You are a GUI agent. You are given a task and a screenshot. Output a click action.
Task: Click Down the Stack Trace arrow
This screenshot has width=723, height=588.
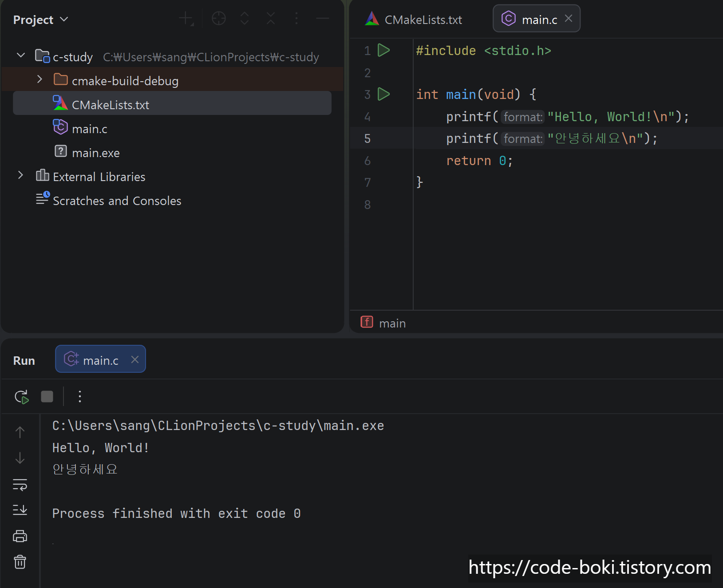(x=20, y=458)
